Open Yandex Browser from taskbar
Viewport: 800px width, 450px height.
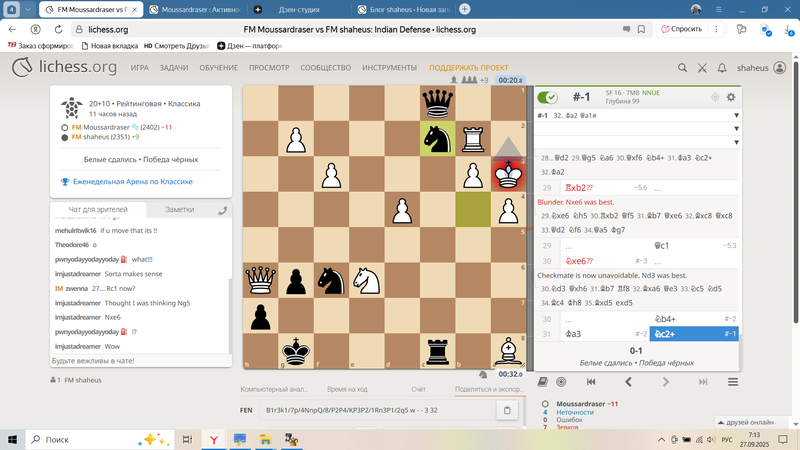click(x=214, y=439)
